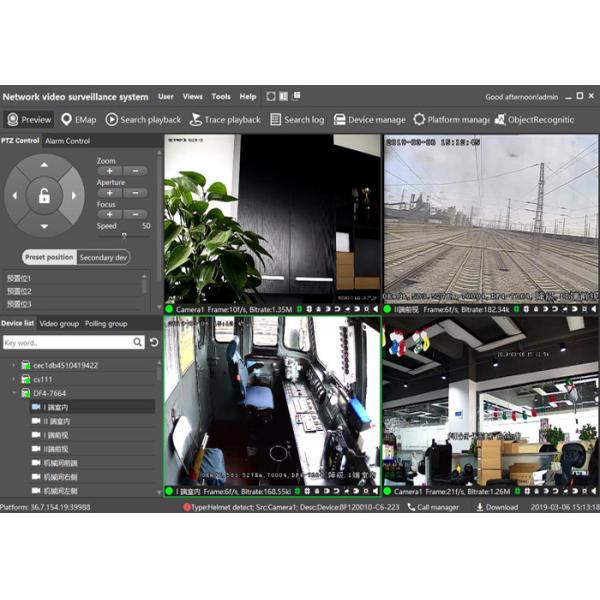Decrease Aperture with the minus button
The image size is (600, 600).
tap(135, 193)
